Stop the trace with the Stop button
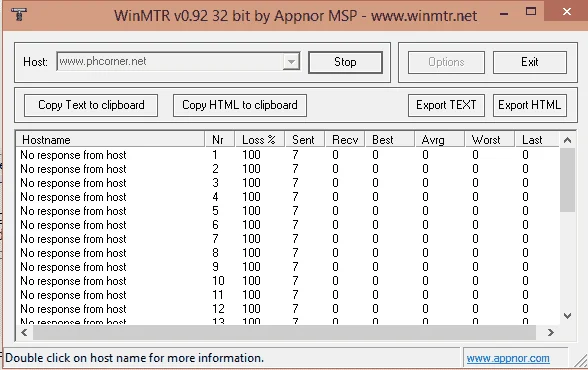Viewport: 588px width, 370px height. pyautogui.click(x=345, y=62)
